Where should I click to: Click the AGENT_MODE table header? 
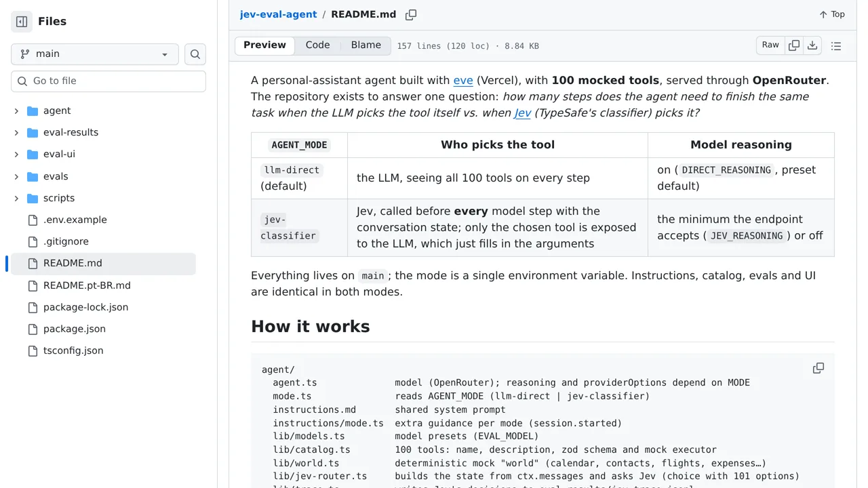299,145
